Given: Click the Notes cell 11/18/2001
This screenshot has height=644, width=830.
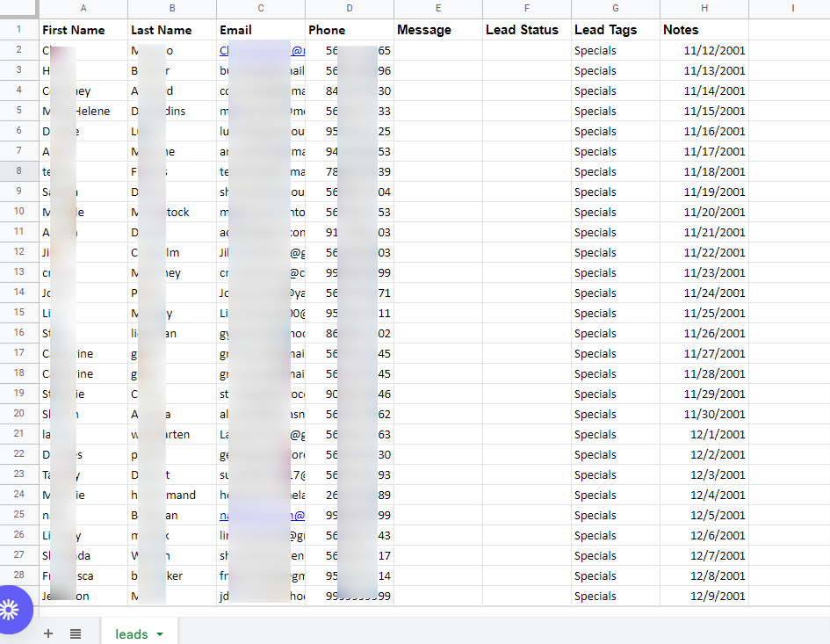Looking at the screenshot, I should pyautogui.click(x=704, y=171).
